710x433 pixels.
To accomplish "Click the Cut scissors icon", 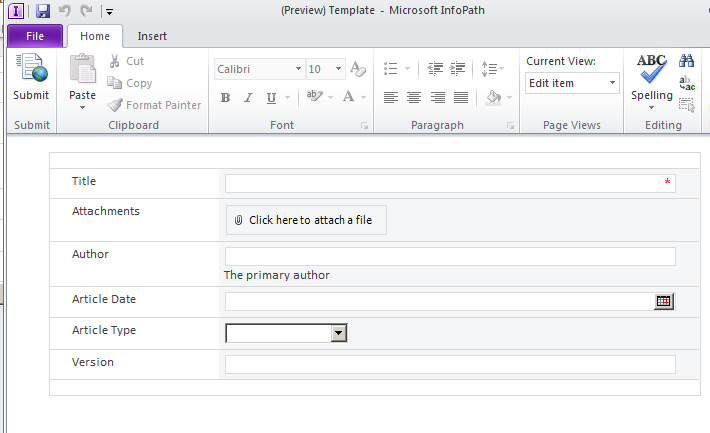I will click(115, 61).
